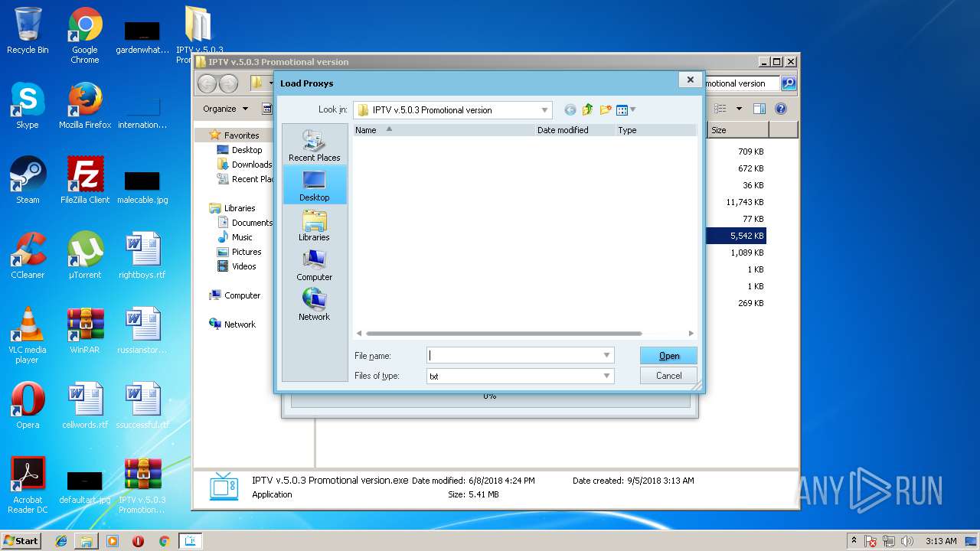Click volume icon in system tray
This screenshot has width=980, height=551.
coord(907,541)
